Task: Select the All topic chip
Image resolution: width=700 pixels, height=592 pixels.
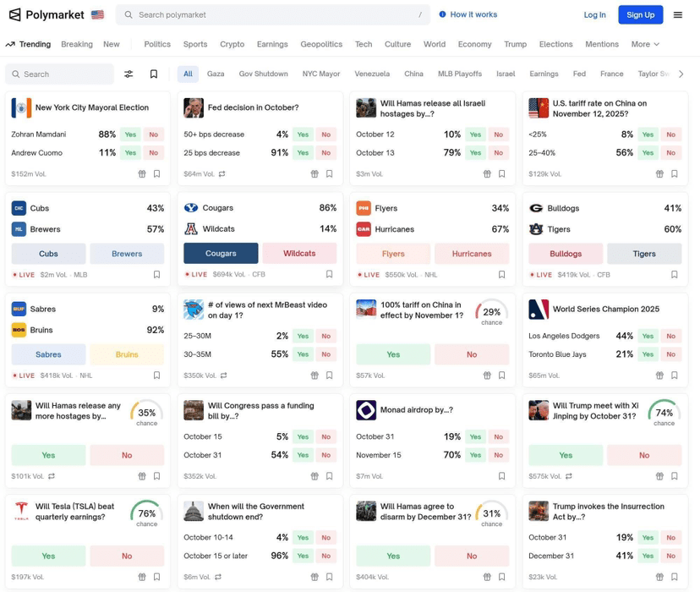Action: tap(188, 74)
